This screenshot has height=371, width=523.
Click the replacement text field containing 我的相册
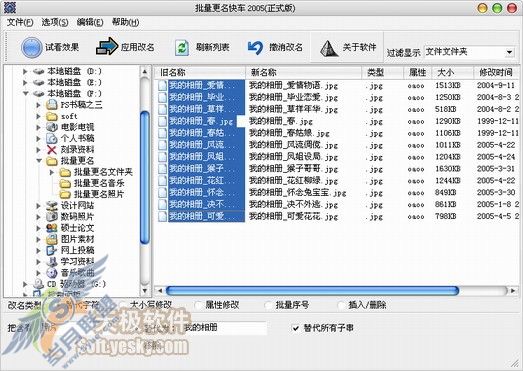(x=225, y=328)
